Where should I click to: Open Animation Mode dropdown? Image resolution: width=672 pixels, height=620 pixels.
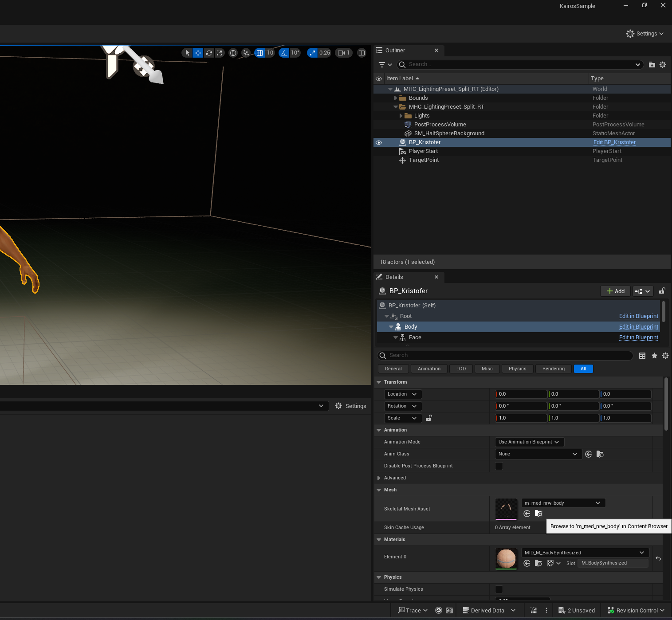click(x=529, y=442)
